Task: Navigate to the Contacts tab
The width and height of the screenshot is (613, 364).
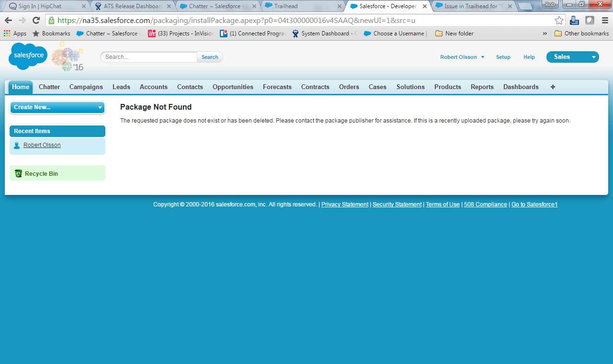Action: 190,87
